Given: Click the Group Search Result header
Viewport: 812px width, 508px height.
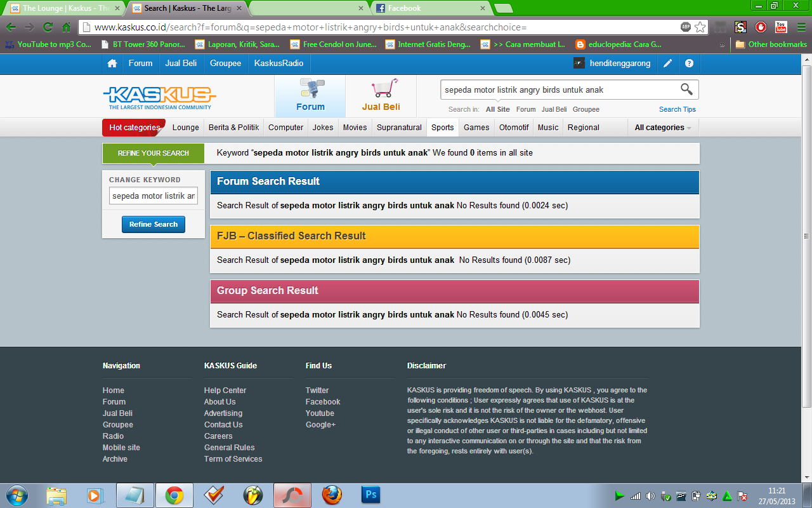Looking at the screenshot, I should coord(454,291).
